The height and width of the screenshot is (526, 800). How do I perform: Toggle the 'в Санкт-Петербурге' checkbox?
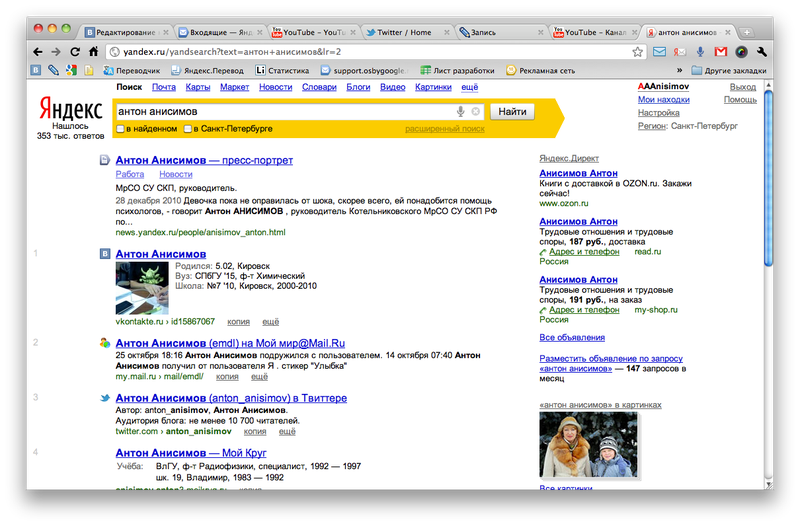pyautogui.click(x=188, y=129)
